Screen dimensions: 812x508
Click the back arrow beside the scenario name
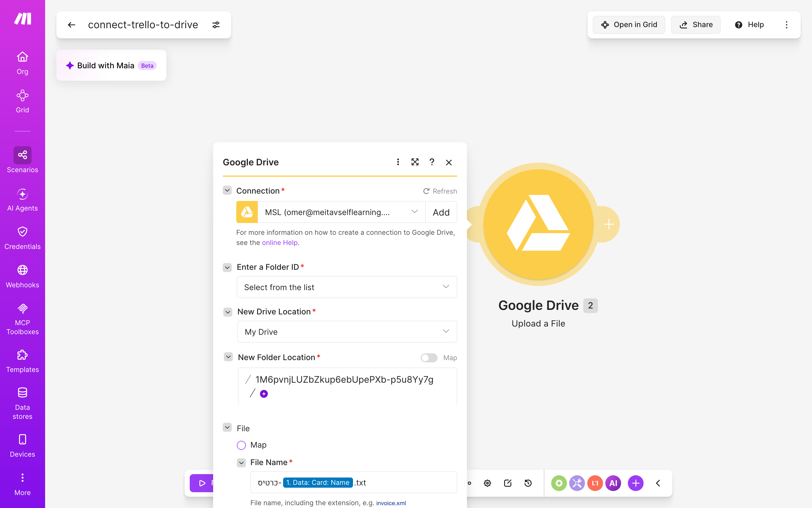point(71,25)
